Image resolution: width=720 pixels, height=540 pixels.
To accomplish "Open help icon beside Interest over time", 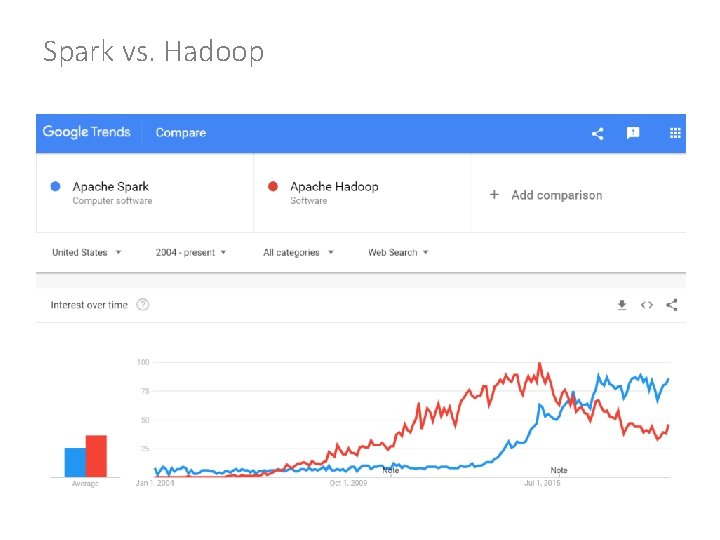I will click(x=143, y=305).
